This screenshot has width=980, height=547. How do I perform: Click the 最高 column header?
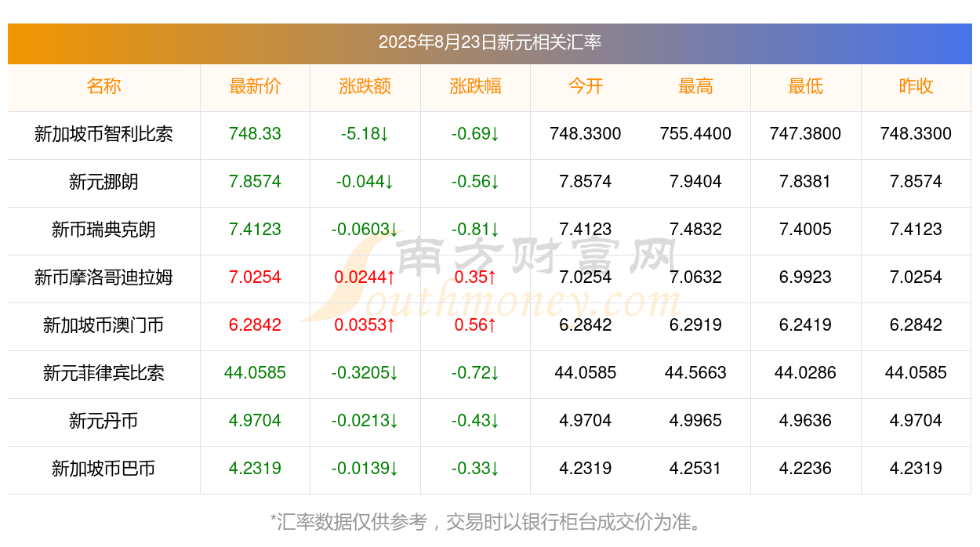tap(695, 86)
